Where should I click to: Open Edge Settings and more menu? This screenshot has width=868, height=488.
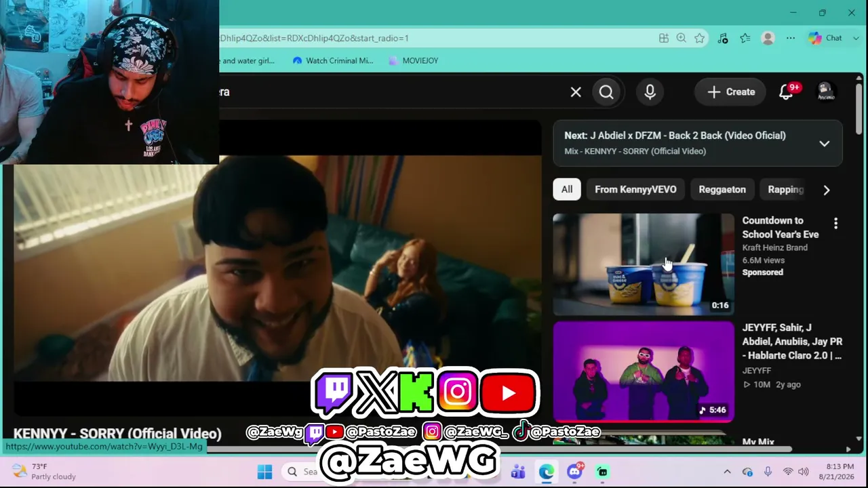pos(791,38)
